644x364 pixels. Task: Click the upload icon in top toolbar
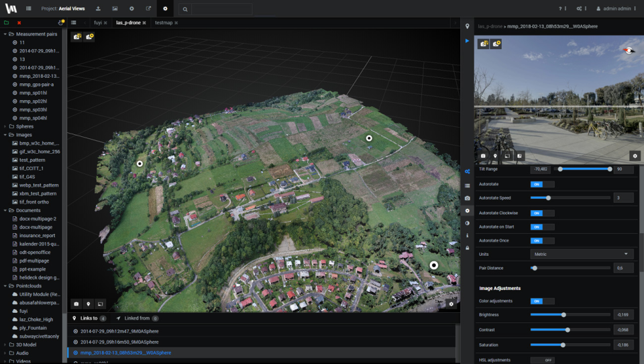pyautogui.click(x=98, y=9)
